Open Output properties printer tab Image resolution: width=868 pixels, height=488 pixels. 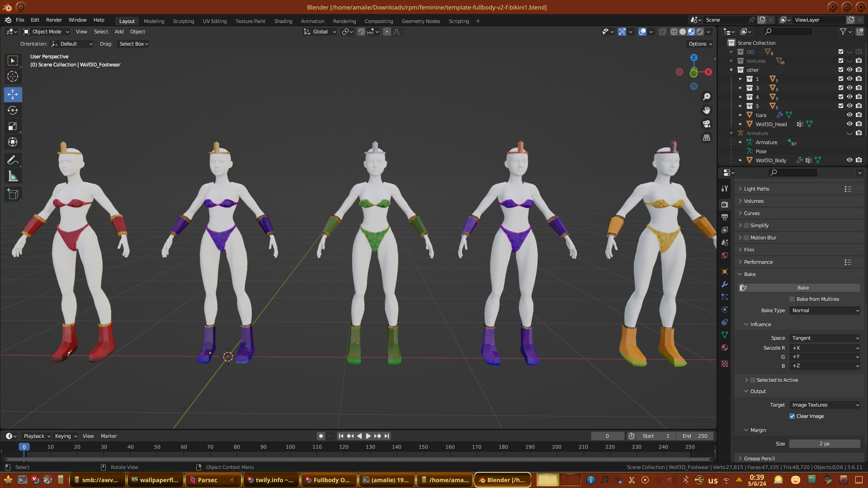pos(725,217)
